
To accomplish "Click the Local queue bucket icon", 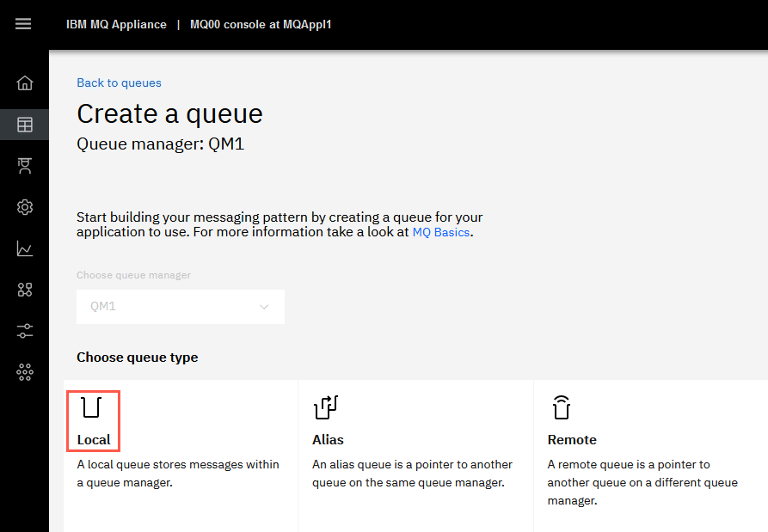I will point(91,407).
